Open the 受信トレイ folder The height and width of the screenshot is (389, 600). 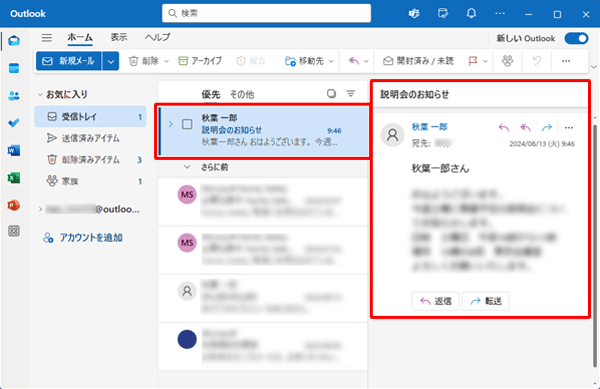[x=90, y=117]
